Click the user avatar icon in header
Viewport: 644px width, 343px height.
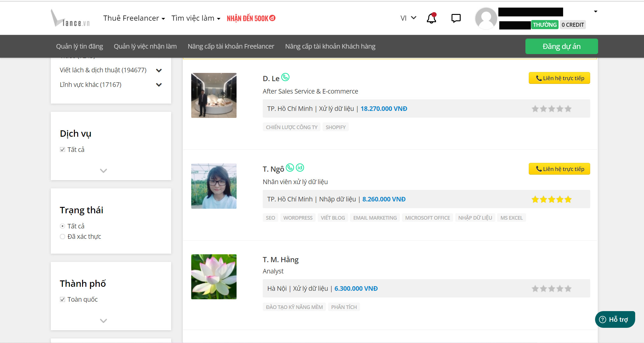tap(486, 19)
